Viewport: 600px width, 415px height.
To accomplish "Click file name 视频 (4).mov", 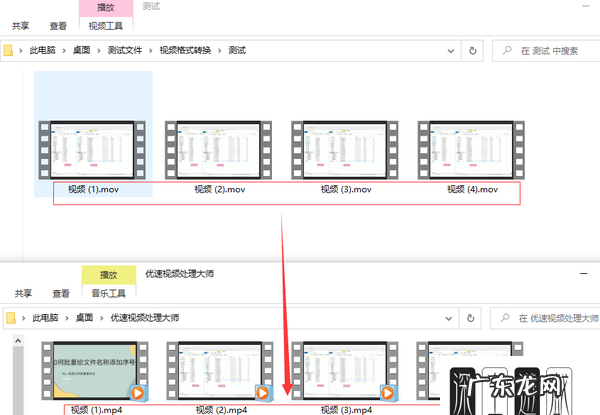I will click(473, 189).
